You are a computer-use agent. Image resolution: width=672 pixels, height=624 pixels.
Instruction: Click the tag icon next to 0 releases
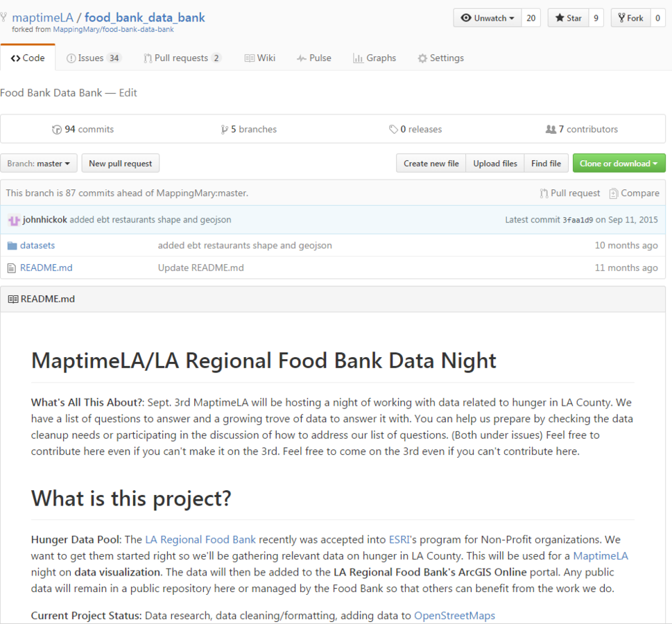pyautogui.click(x=393, y=130)
